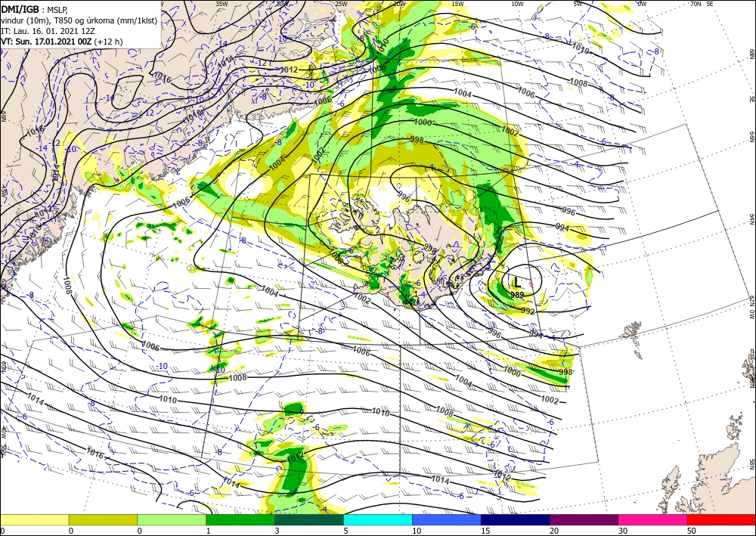Screen dimensions: 756x536
Task: Click the '5W' longitude label at top
Action: click(x=578, y=4)
